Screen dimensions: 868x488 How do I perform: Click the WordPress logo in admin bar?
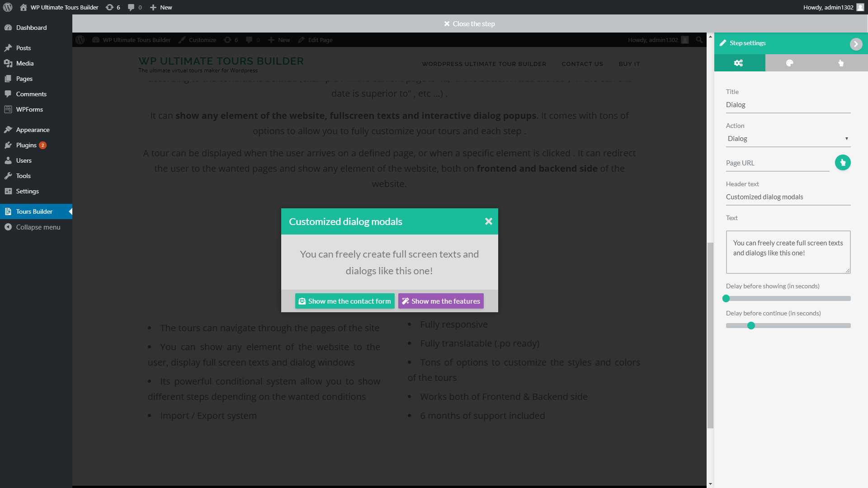[8, 7]
